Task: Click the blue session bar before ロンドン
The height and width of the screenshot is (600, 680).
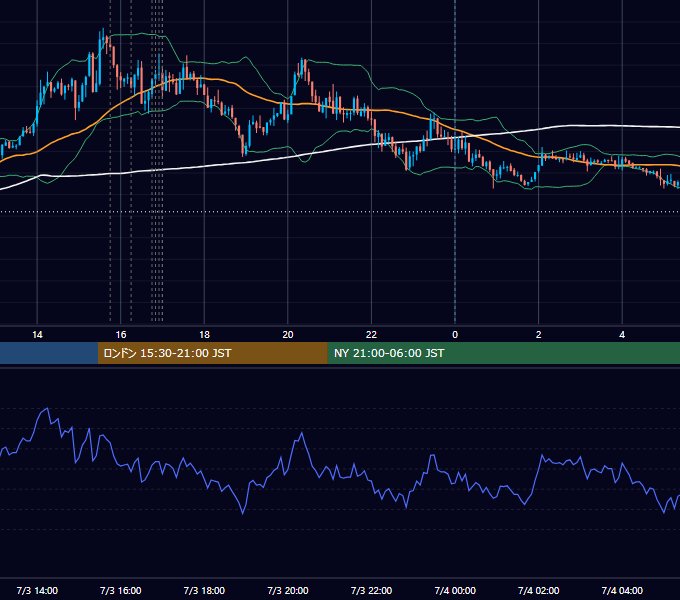Action: click(49, 353)
